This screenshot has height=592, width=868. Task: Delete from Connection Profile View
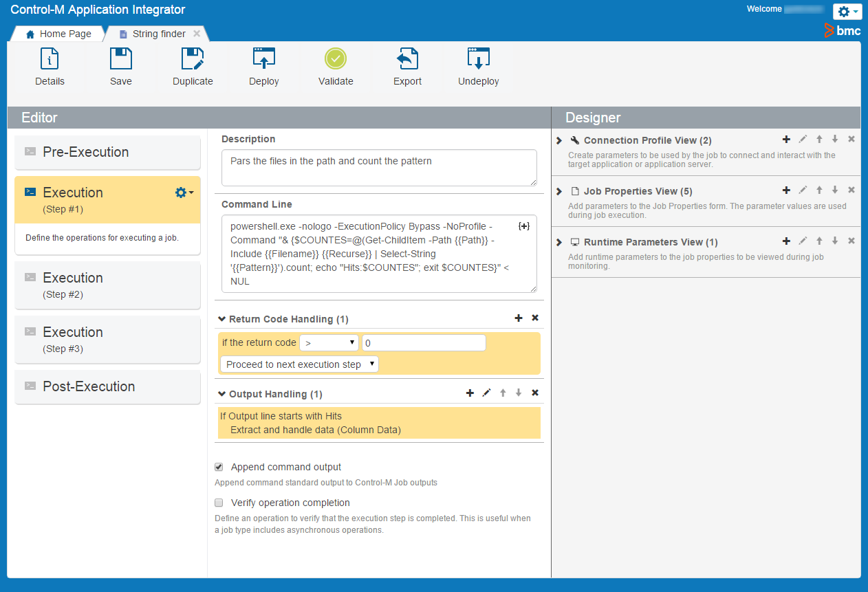tap(851, 139)
